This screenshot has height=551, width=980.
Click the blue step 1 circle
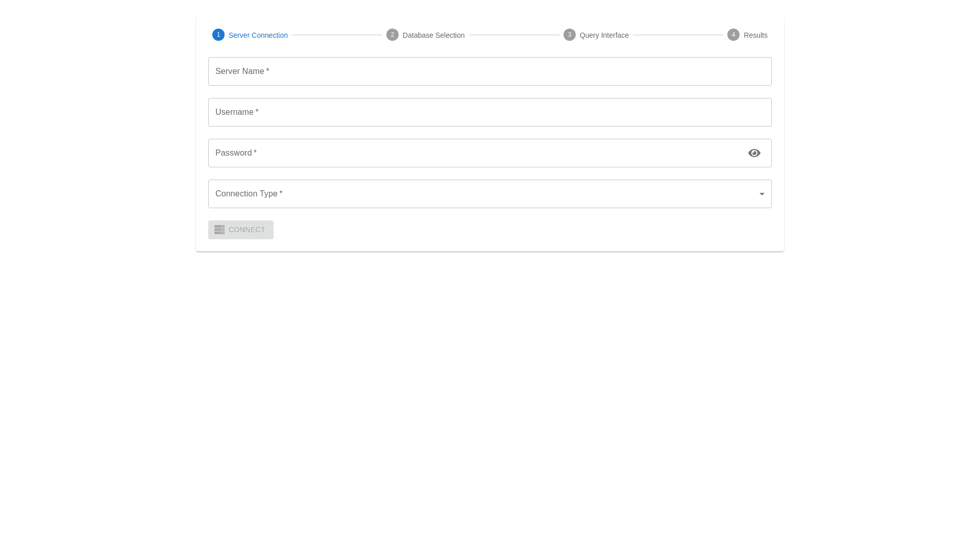click(218, 35)
